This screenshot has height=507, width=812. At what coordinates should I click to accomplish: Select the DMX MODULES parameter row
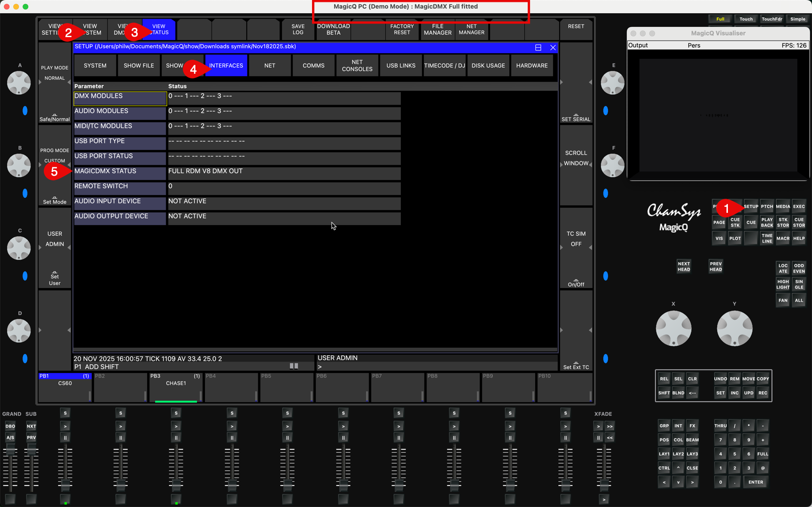coord(237,98)
